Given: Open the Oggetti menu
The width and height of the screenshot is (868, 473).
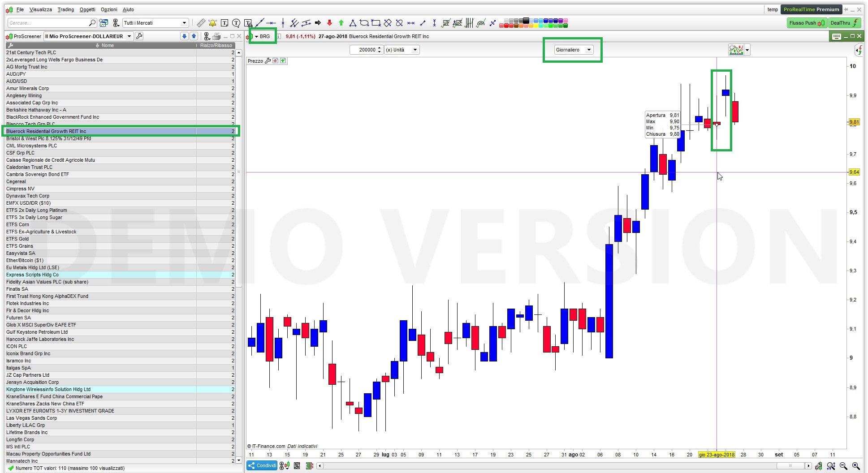Looking at the screenshot, I should point(87,9).
